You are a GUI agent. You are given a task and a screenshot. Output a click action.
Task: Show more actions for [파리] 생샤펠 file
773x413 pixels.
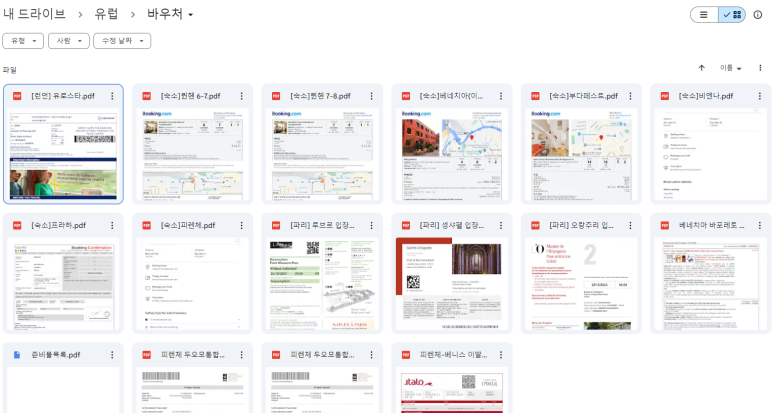tap(501, 225)
